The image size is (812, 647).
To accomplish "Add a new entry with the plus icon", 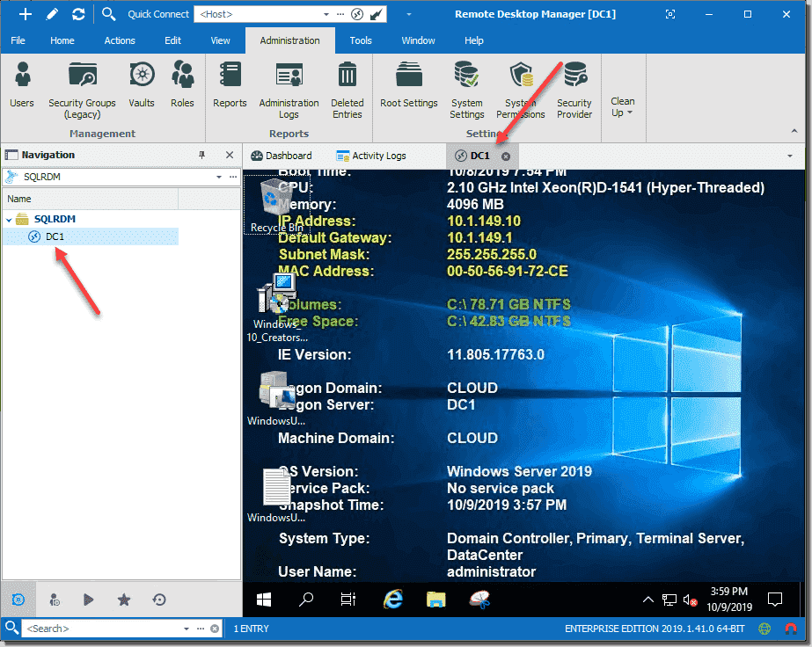I will [x=23, y=13].
